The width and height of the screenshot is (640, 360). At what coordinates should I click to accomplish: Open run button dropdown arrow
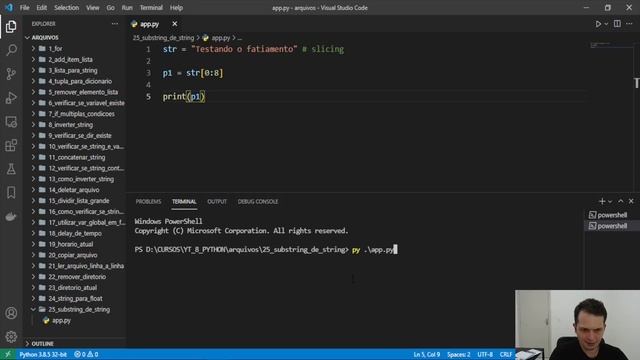point(606,24)
